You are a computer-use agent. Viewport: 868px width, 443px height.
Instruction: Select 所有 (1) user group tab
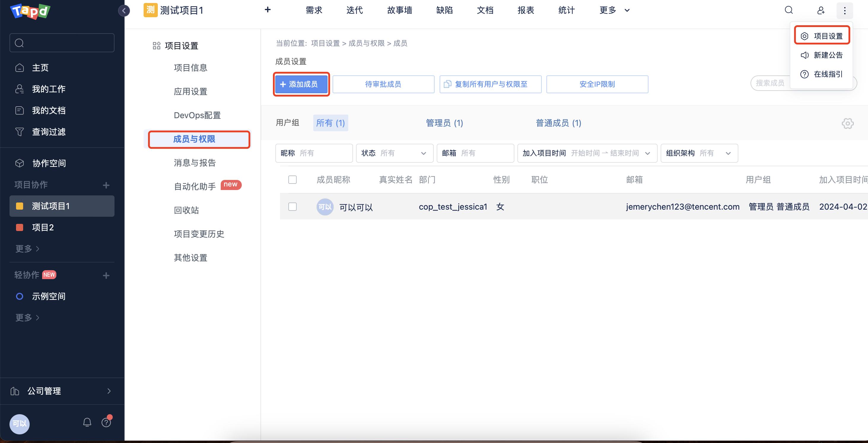coord(330,123)
